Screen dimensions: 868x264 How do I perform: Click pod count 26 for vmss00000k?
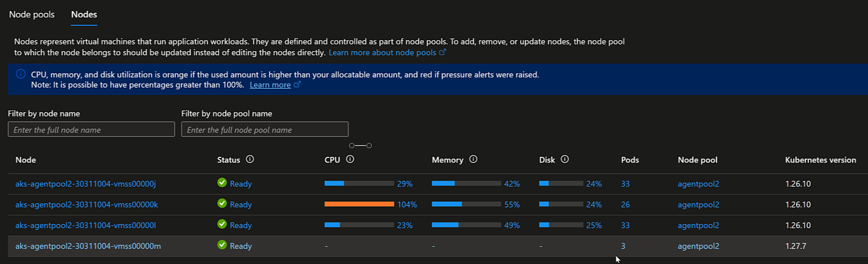[x=626, y=205]
